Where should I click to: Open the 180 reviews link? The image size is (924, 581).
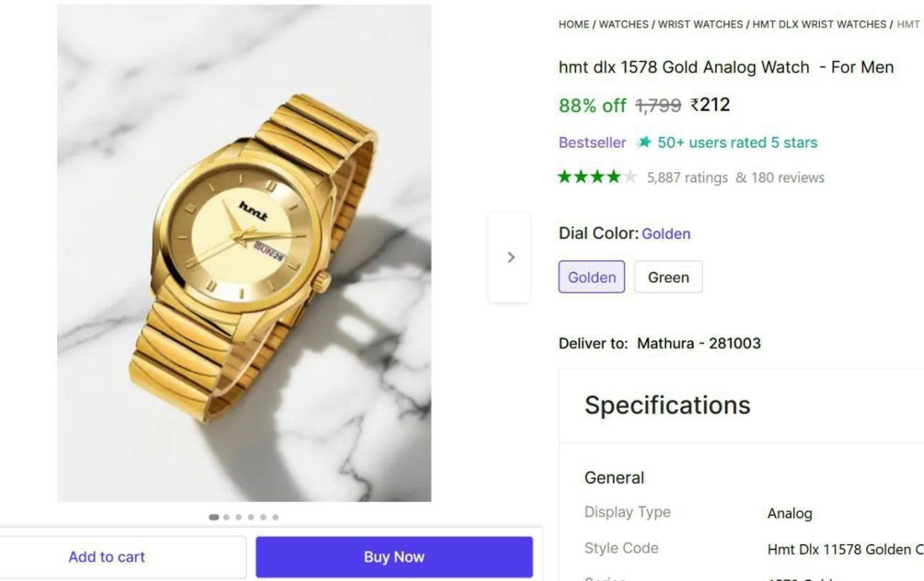tap(788, 178)
